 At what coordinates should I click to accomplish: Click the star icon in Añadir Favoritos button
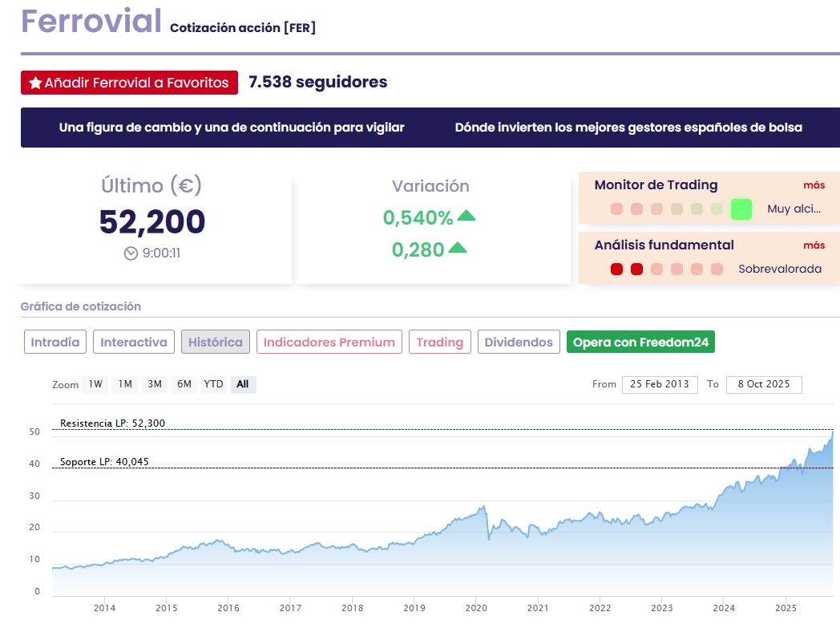pos(36,83)
